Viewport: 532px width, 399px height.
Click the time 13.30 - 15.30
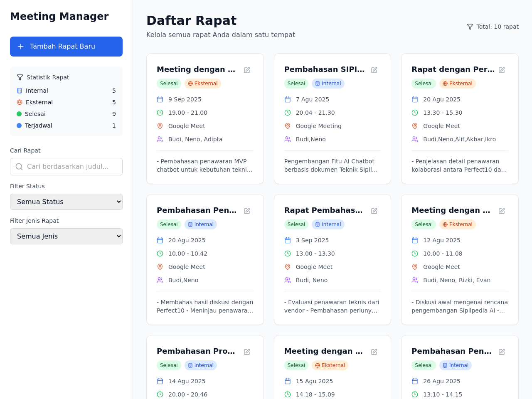pyautogui.click(x=443, y=113)
